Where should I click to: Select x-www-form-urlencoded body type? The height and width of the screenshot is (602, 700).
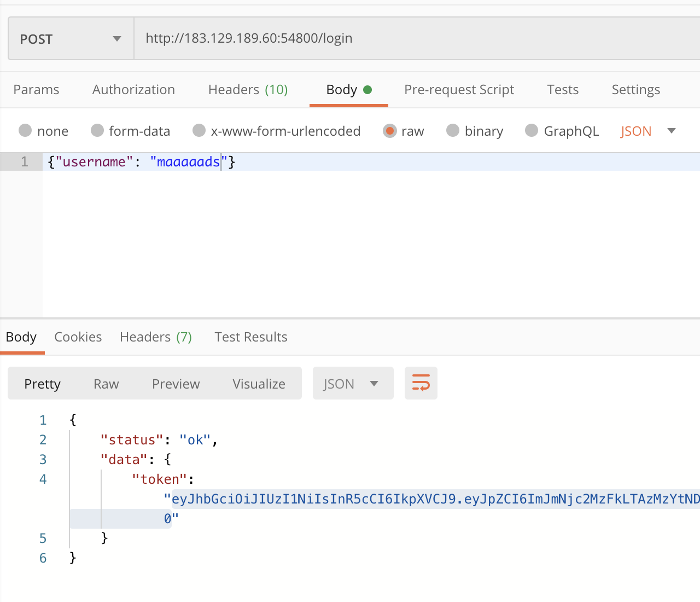[277, 131]
